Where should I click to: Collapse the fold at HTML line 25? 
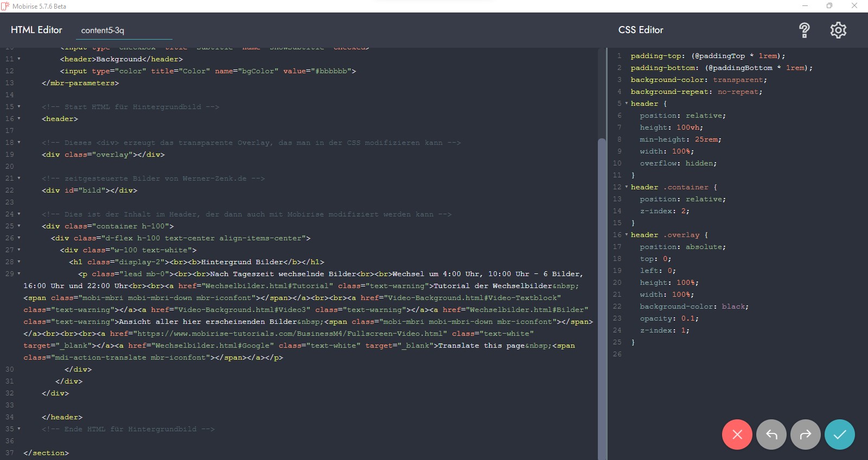coord(19,226)
